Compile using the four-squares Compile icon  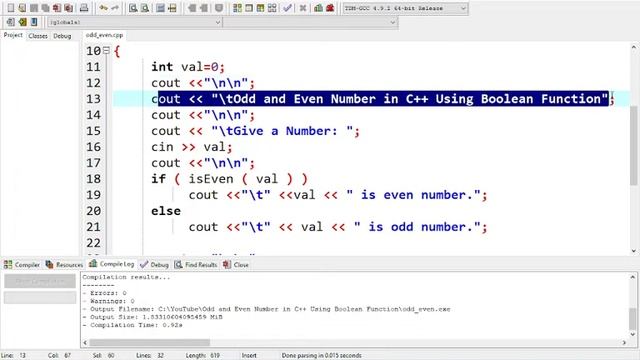237,8
